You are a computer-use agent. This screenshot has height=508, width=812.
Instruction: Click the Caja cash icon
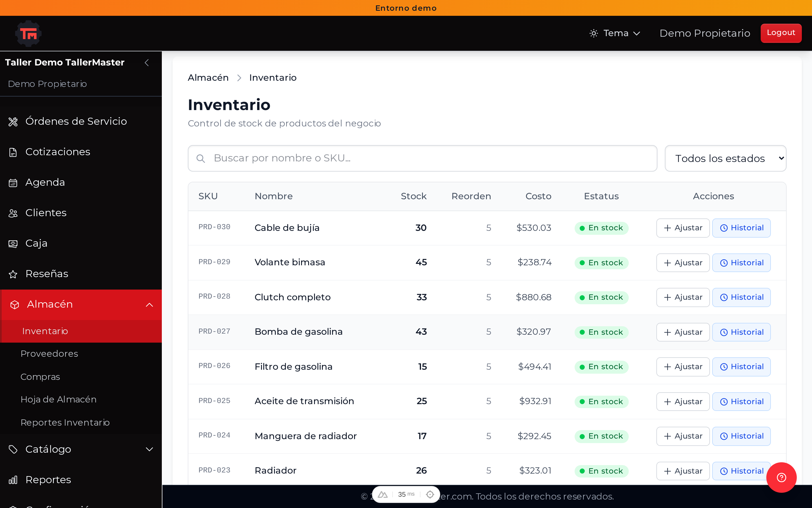coord(13,244)
